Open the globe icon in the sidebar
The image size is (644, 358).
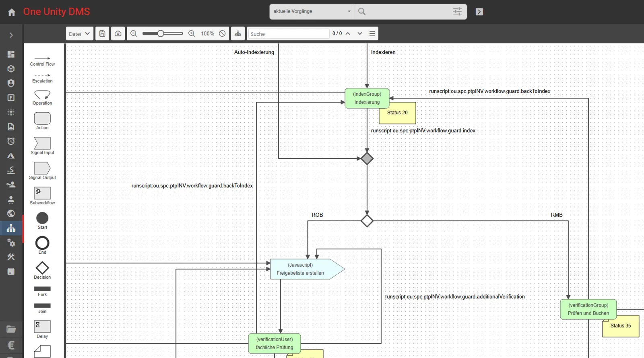11,214
